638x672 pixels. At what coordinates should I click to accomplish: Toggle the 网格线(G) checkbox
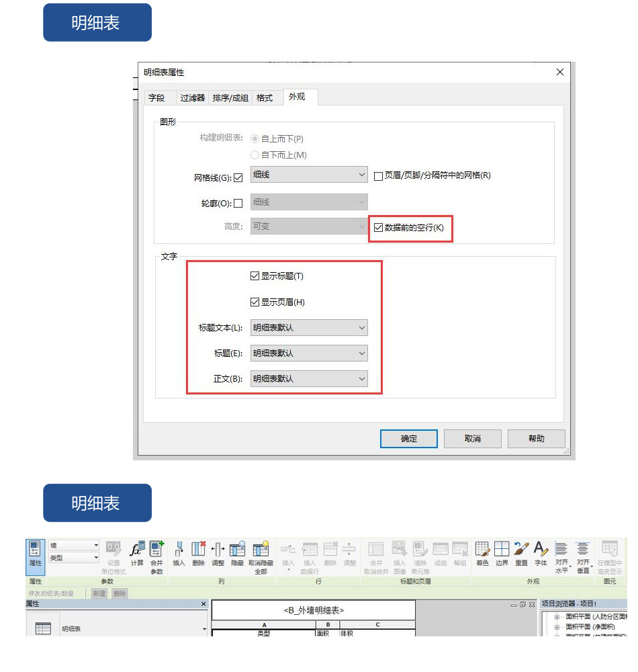pos(238,178)
